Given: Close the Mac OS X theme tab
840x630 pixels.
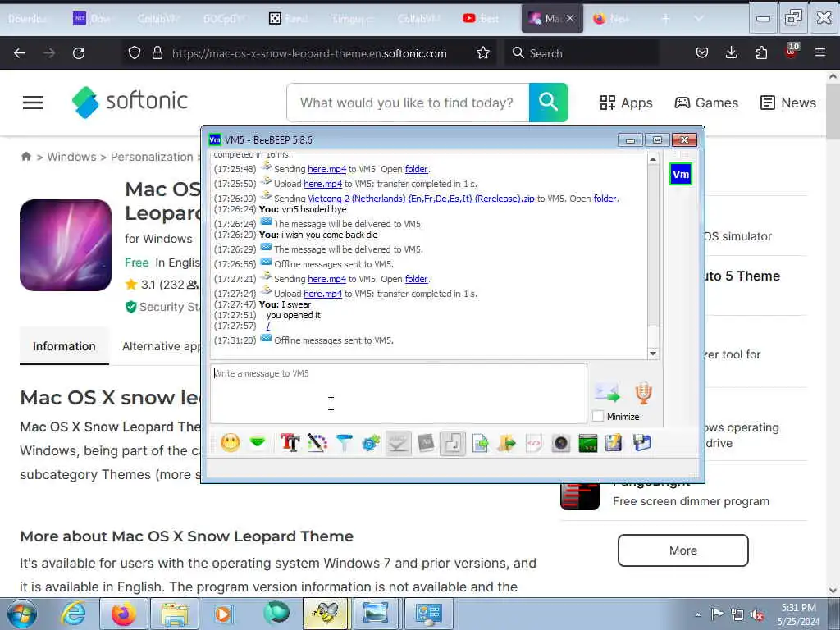Looking at the screenshot, I should (x=570, y=18).
